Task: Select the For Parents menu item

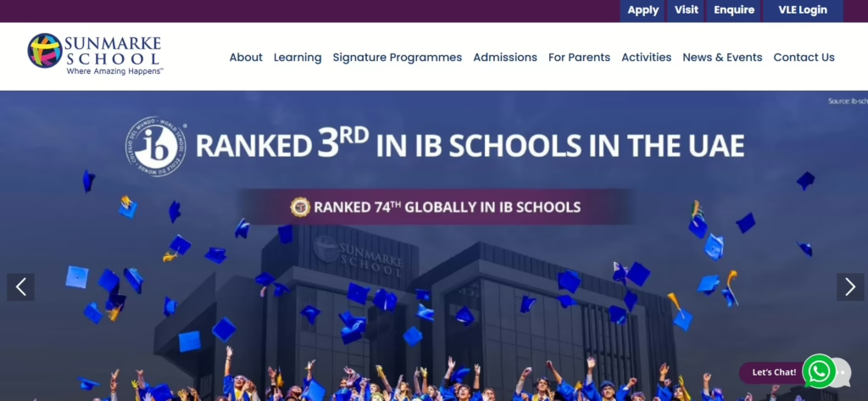Action: tap(579, 58)
